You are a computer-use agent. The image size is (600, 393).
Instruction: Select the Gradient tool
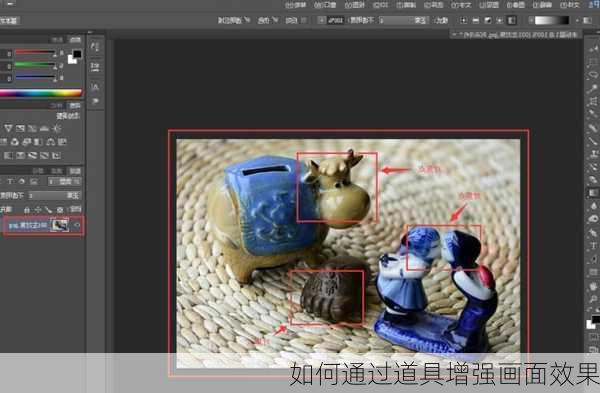(593, 192)
